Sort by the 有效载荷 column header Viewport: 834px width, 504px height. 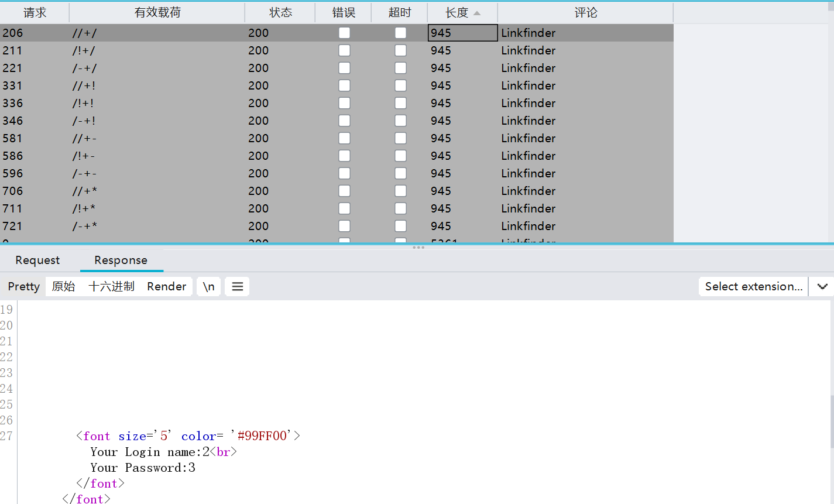coord(157,12)
